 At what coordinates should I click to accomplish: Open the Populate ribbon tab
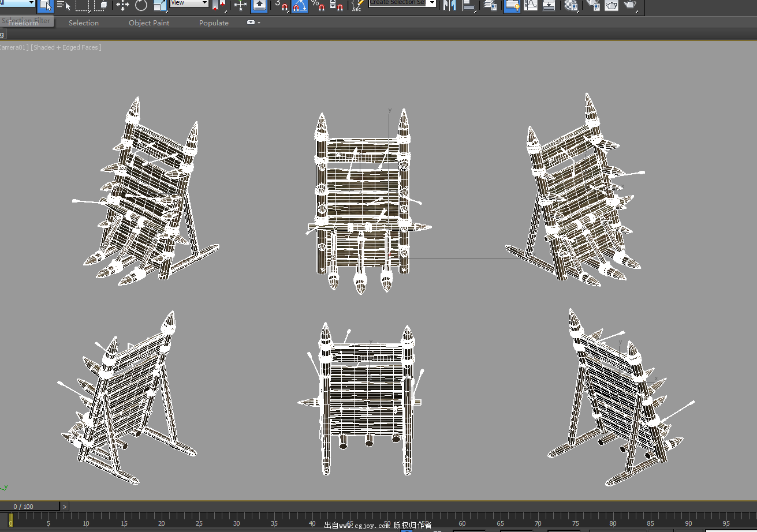(214, 23)
